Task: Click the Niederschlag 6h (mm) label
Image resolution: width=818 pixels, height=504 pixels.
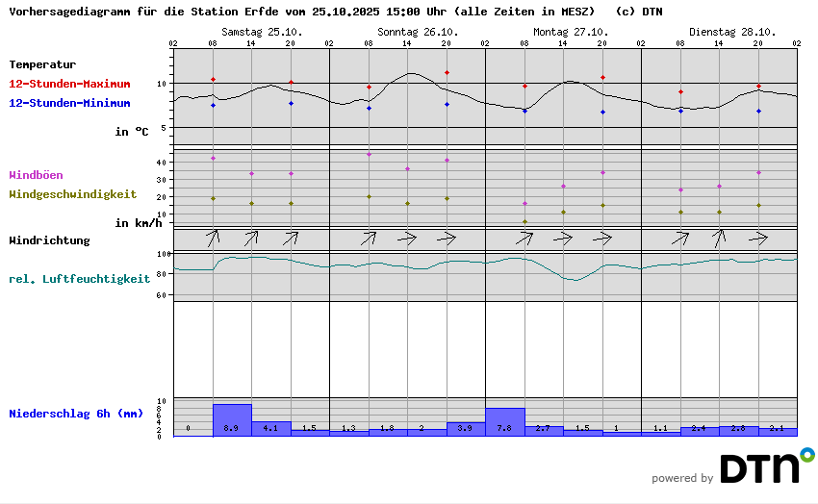Action: coord(75,414)
